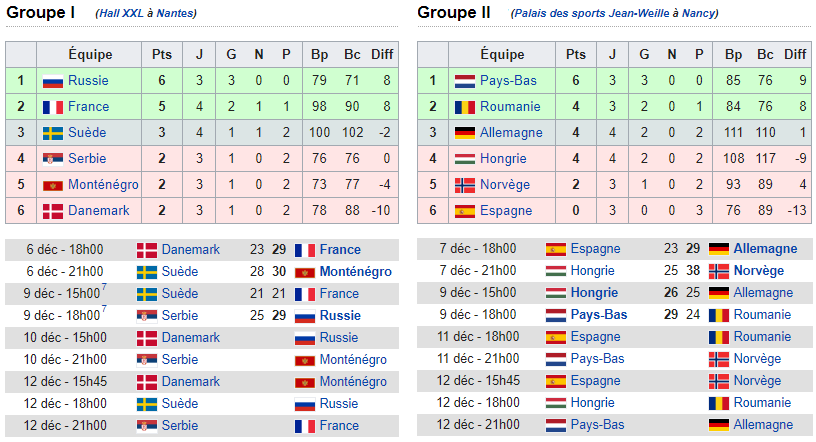The image size is (816, 442).
Task: Click the Romania flag in standings row 2
Action: [x=465, y=107]
